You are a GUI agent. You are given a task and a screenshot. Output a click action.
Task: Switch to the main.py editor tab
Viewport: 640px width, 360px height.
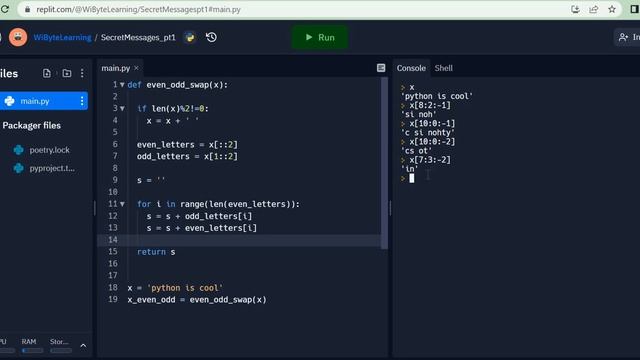[116, 68]
